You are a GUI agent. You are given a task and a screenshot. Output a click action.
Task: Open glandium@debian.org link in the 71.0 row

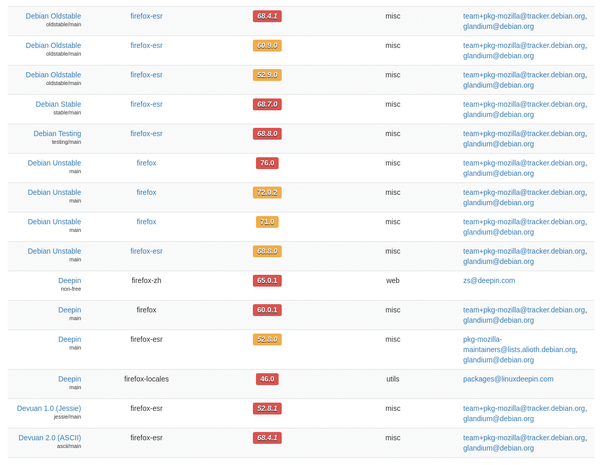(x=499, y=232)
